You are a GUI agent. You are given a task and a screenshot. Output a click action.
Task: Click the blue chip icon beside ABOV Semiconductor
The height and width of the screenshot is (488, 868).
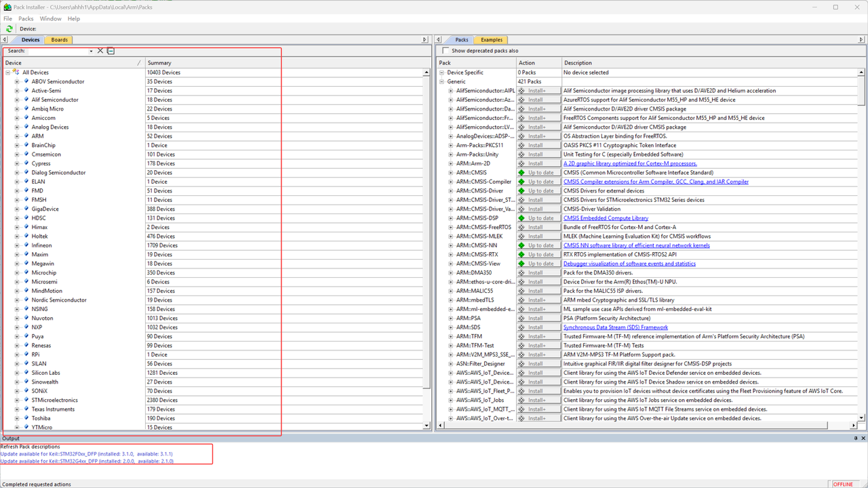26,81
